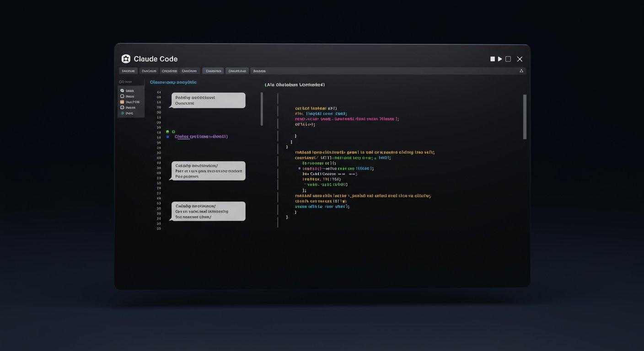Click the green square icon above blue marker

coord(168,132)
